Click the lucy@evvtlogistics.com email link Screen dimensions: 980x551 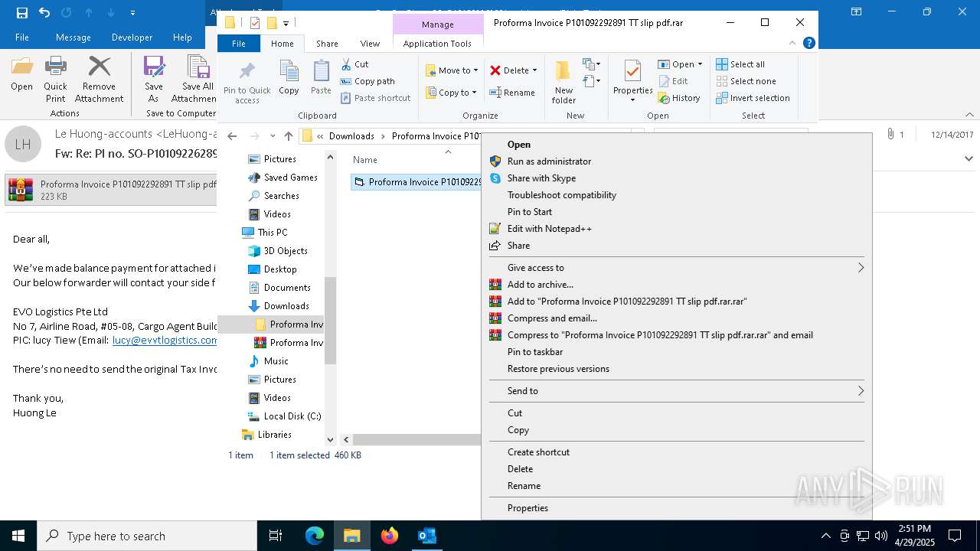point(165,341)
